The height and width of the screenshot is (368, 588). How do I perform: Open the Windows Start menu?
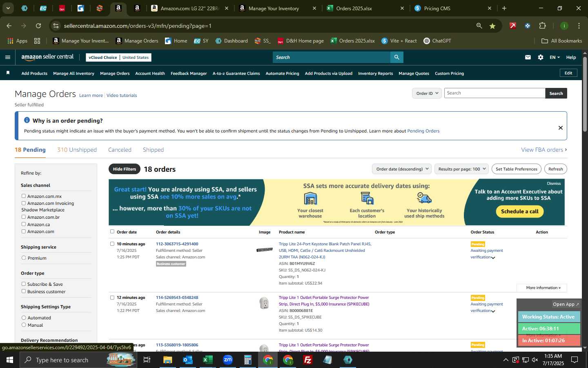10,360
